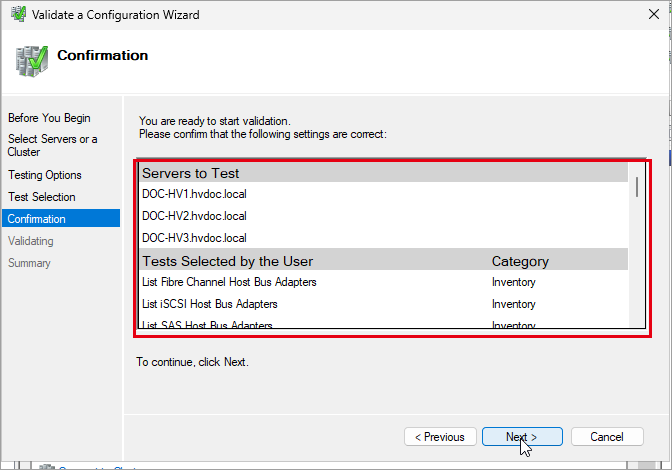
Task: Click the Category column heading
Action: pyautogui.click(x=520, y=261)
